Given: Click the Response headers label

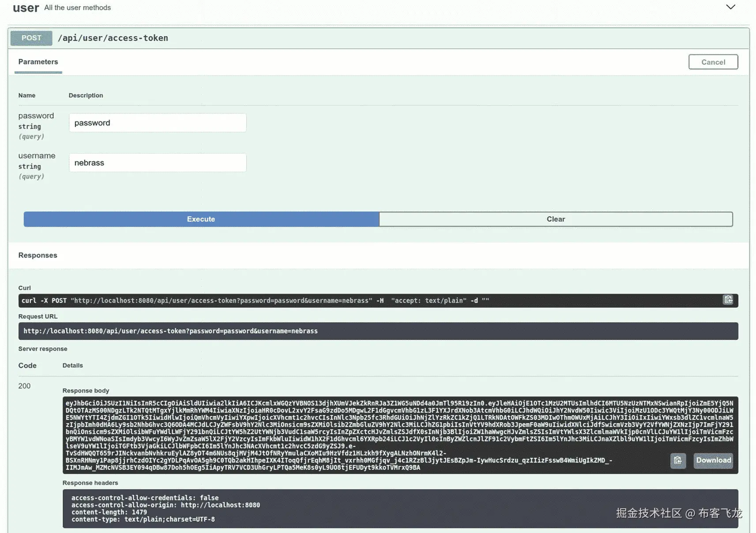Looking at the screenshot, I should 90,483.
